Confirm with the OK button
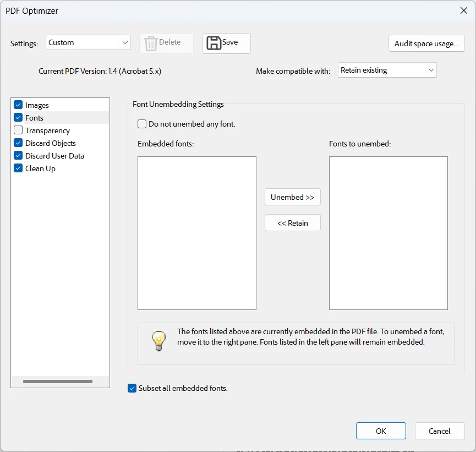Image resolution: width=476 pixels, height=452 pixels. tap(381, 431)
